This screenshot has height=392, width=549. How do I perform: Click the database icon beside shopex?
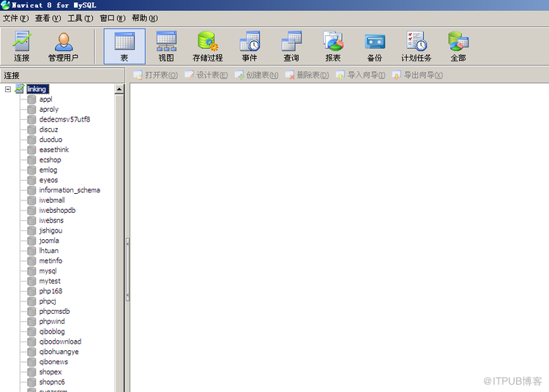(32, 372)
